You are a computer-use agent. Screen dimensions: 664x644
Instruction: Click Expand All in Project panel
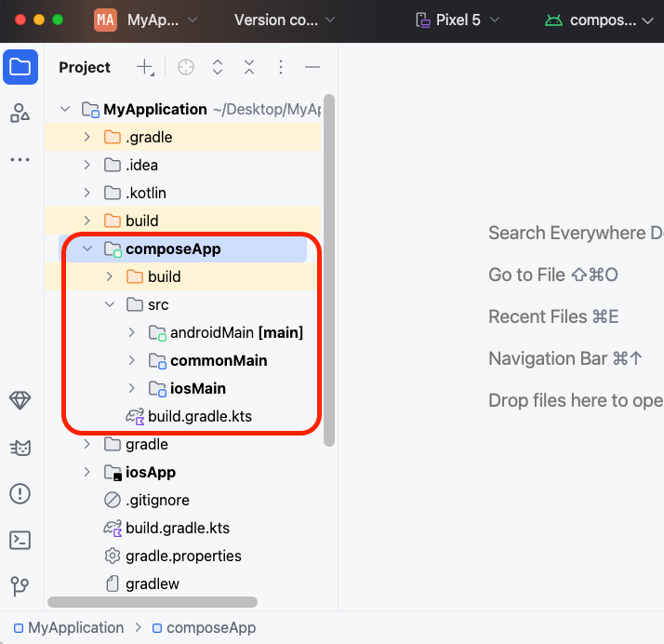(x=218, y=67)
